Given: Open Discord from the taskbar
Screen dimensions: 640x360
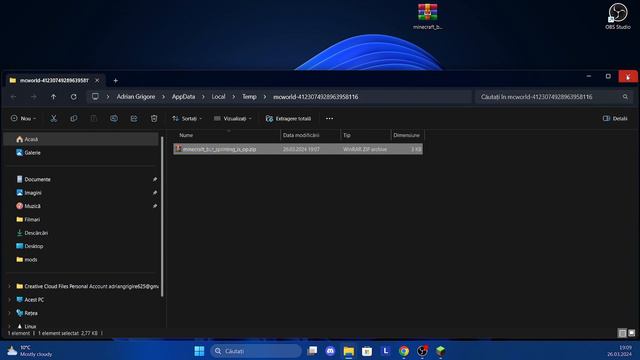Looking at the screenshot, I should pos(330,351).
